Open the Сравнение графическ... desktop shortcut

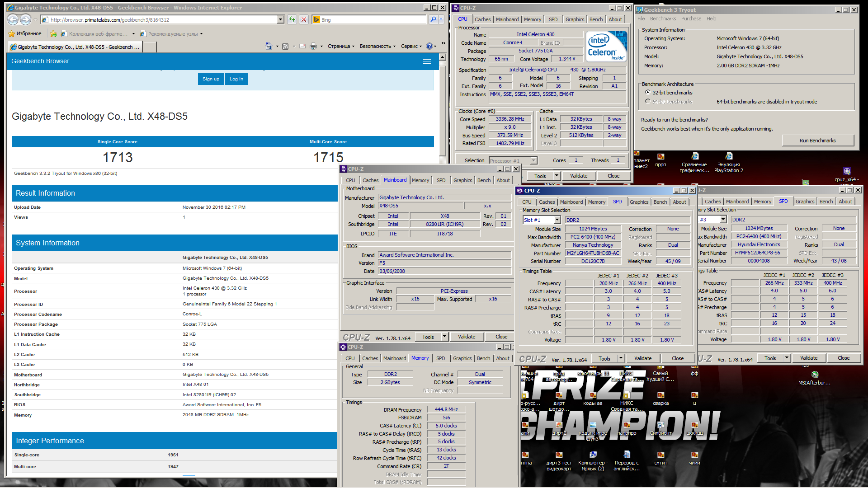click(695, 163)
